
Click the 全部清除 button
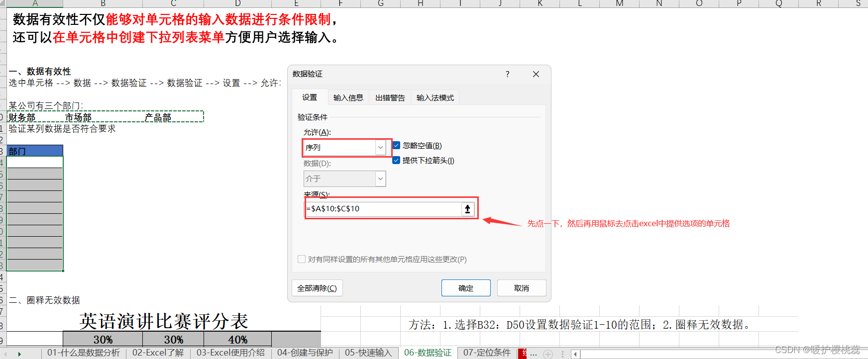click(x=317, y=288)
